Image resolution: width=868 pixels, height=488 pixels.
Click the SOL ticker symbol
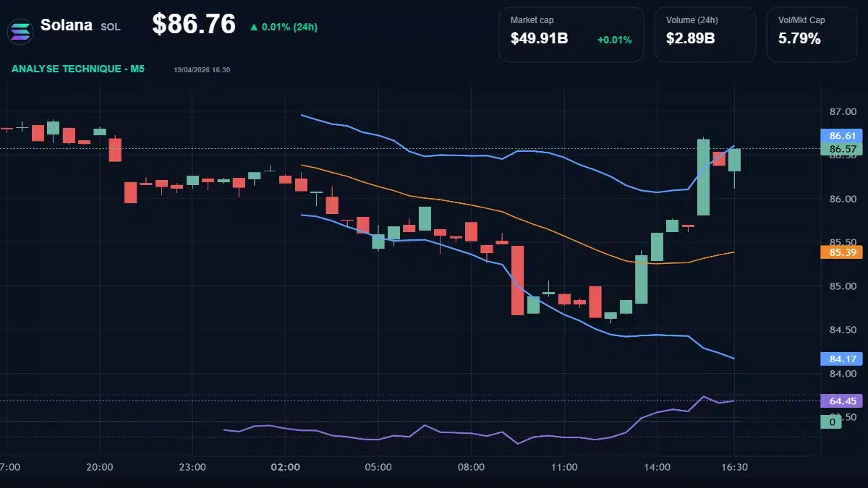[x=111, y=27]
